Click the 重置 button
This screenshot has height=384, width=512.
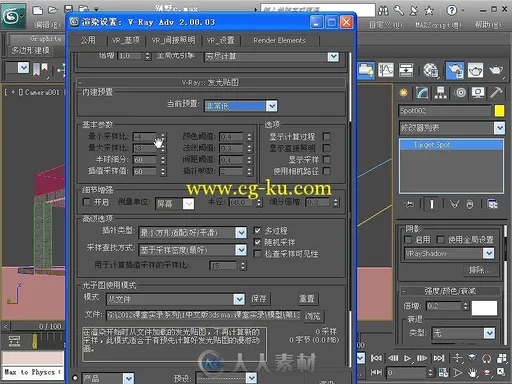[307, 299]
